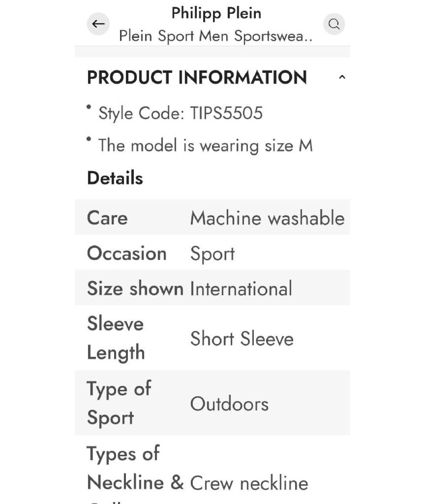Screen dimensions: 425x504
Task: Click the International size value
Action: tap(241, 289)
